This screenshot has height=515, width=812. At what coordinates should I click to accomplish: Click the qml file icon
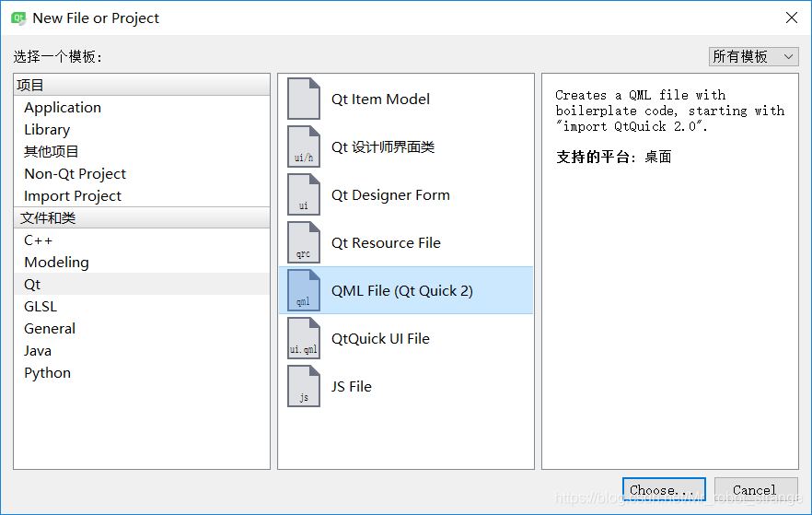(x=304, y=290)
